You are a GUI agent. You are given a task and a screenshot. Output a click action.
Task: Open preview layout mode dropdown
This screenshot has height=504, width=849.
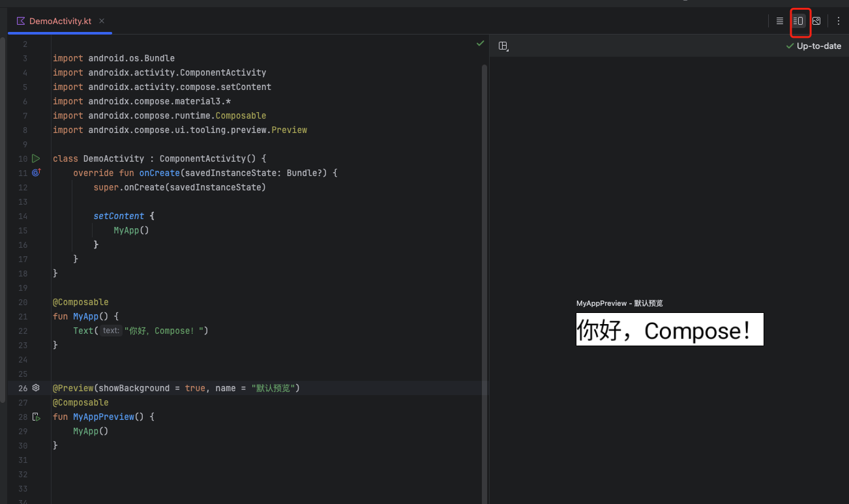tap(503, 46)
